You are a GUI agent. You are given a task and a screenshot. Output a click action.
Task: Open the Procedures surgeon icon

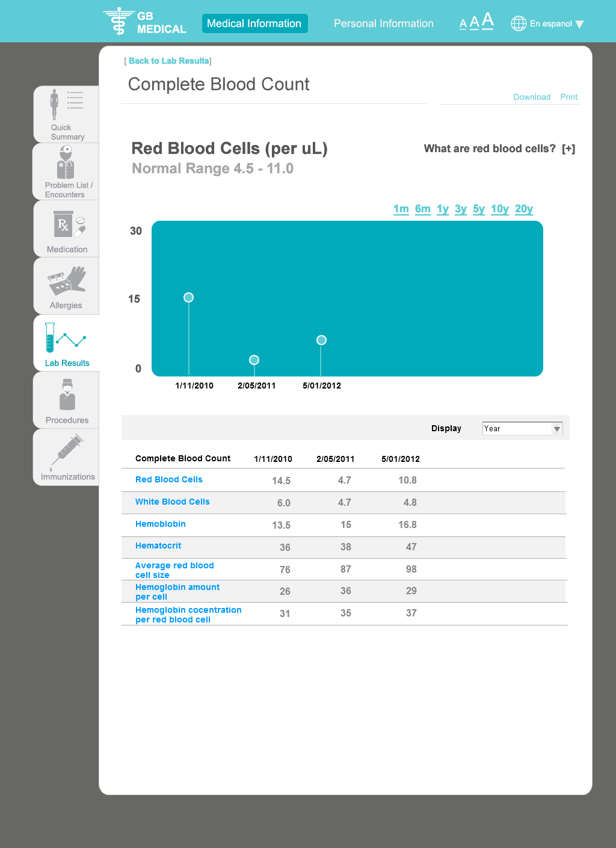click(67, 395)
